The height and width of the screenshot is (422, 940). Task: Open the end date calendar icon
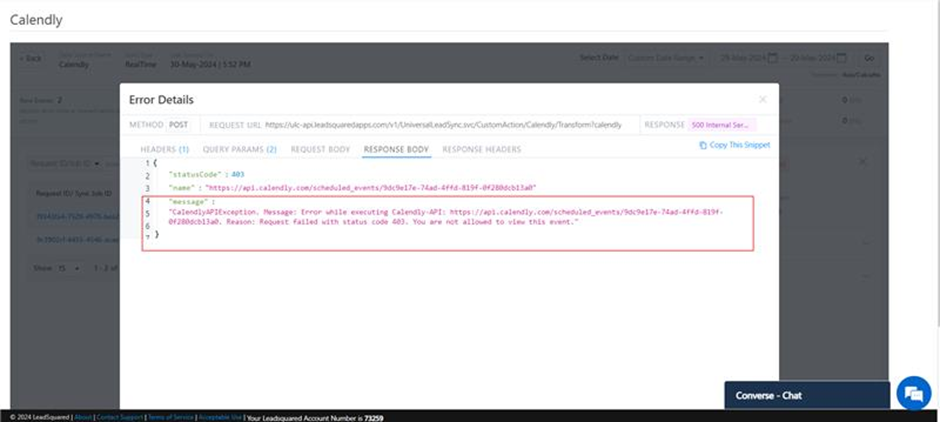842,58
